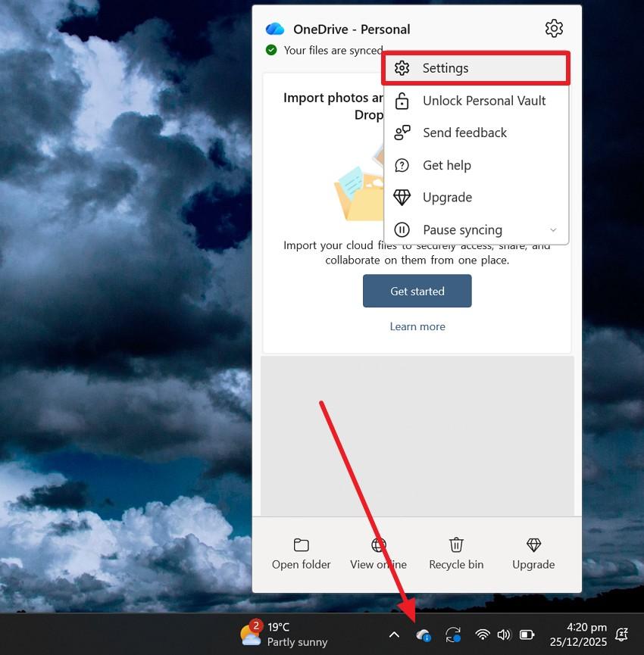644x655 pixels.
Task: Open the notifications icon near the clock
Action: pos(622,635)
